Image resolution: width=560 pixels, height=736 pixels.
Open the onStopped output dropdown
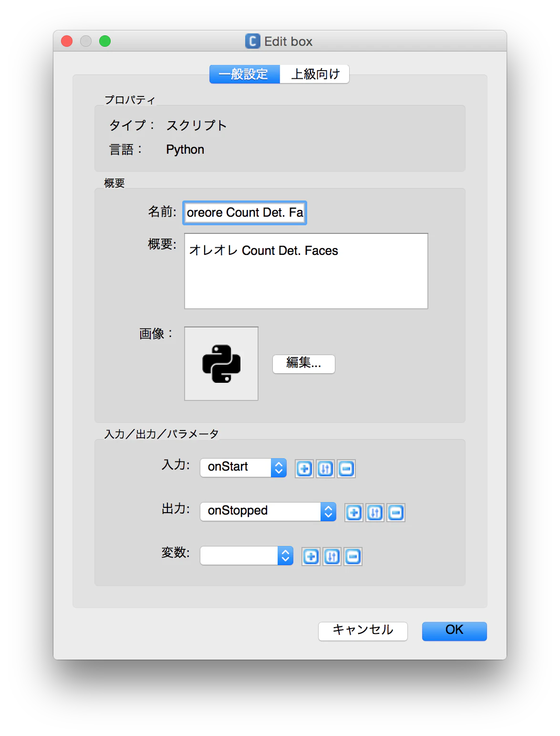pyautogui.click(x=268, y=512)
